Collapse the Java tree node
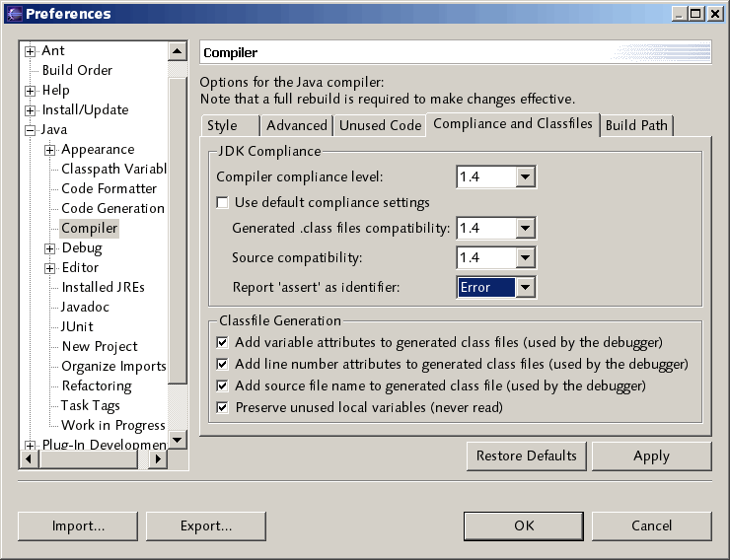730x560 pixels. pos(31,130)
